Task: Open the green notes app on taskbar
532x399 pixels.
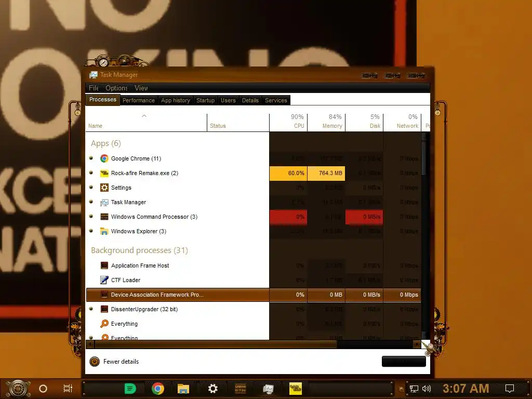Action: tap(130, 389)
